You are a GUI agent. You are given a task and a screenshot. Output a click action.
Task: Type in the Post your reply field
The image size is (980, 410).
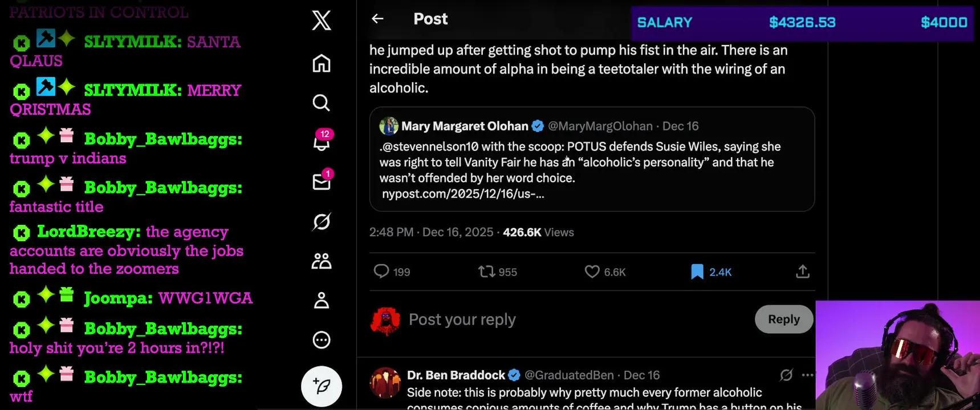pos(570,319)
